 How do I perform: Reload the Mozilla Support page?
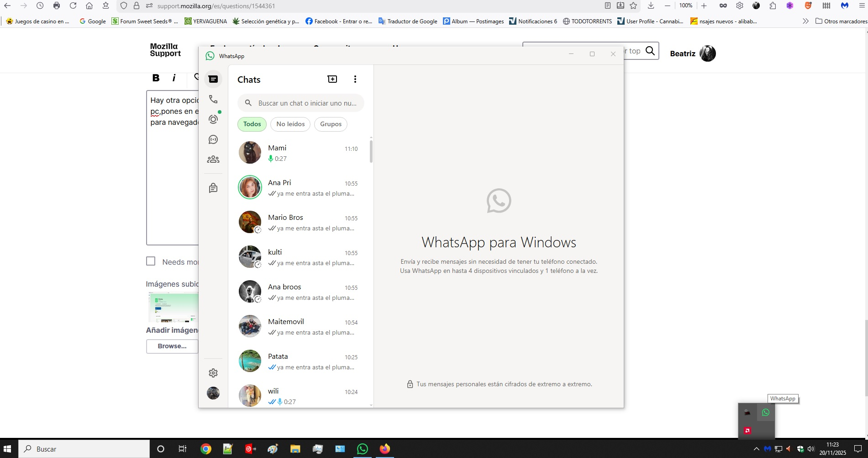pyautogui.click(x=73, y=6)
